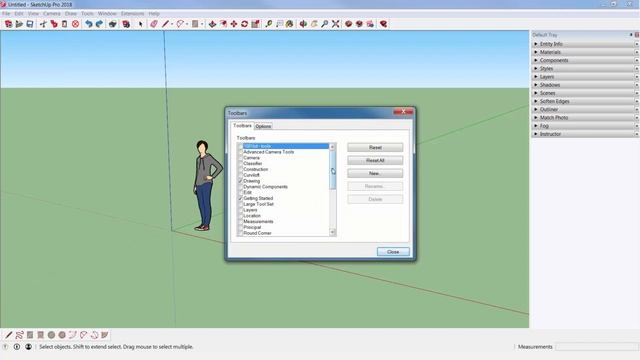640x360 pixels.
Task: Open the File menu
Action: point(6,13)
